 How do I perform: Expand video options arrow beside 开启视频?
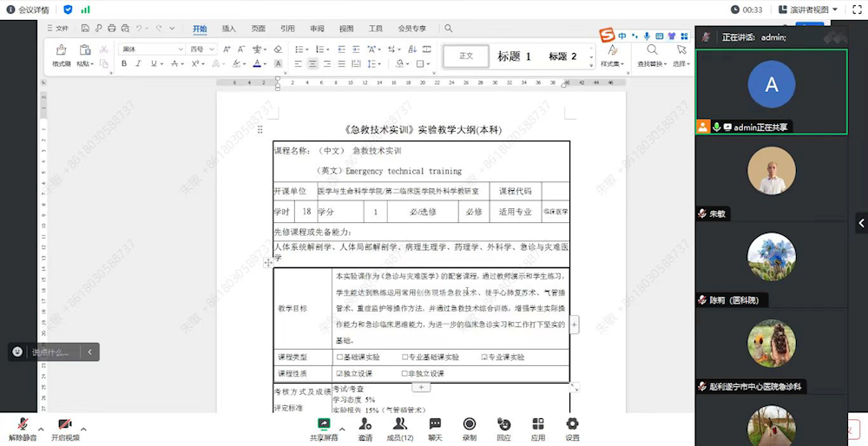(83, 429)
